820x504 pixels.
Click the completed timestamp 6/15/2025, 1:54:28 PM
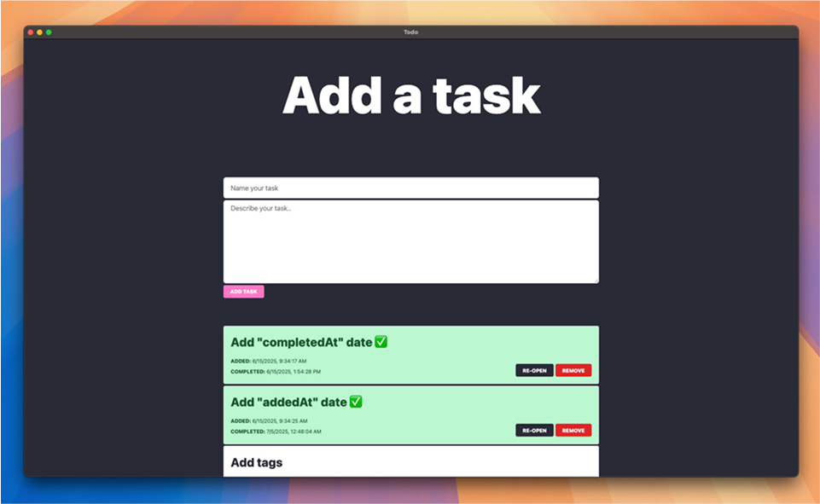coord(294,372)
